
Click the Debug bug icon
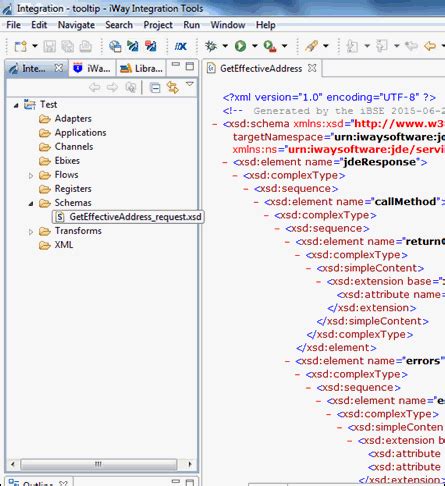(211, 46)
